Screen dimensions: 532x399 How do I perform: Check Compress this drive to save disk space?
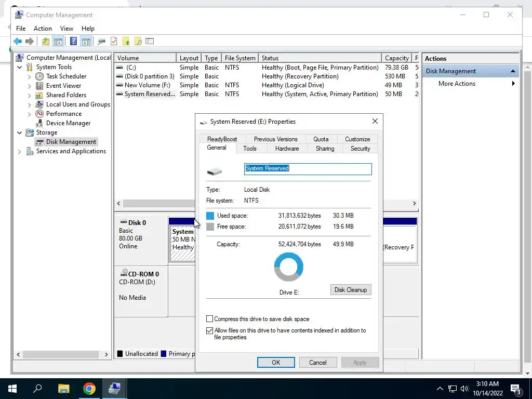[x=210, y=319]
